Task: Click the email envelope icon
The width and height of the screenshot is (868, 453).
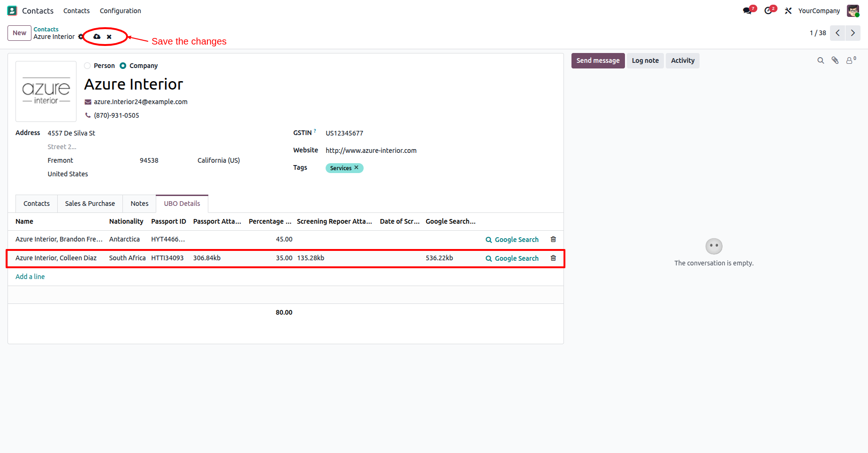Action: (x=88, y=102)
